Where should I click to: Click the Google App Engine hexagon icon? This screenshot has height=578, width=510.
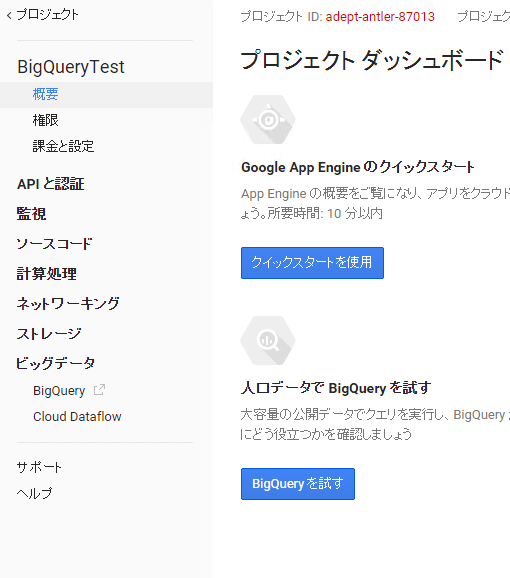(x=268, y=119)
